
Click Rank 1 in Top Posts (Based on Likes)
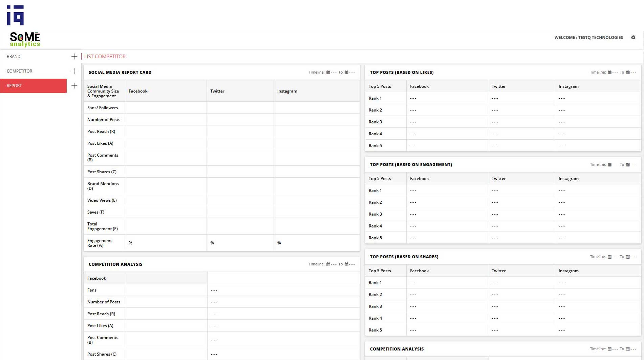point(375,98)
